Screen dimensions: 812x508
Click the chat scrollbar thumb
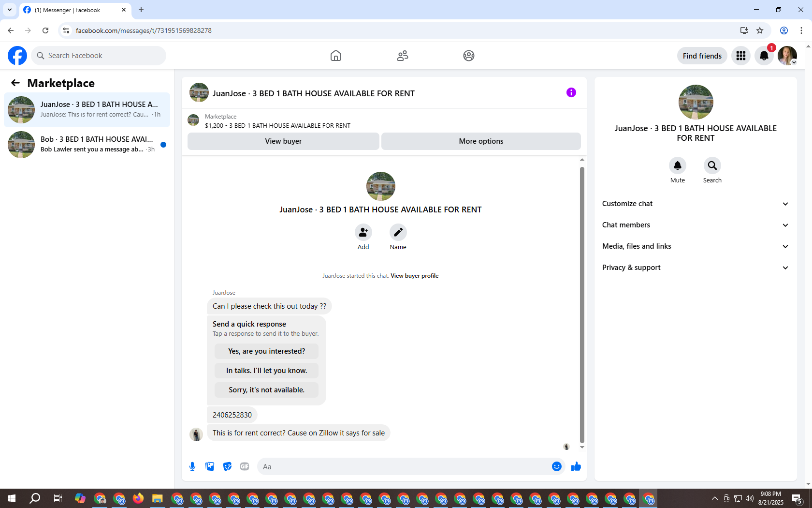point(582,305)
